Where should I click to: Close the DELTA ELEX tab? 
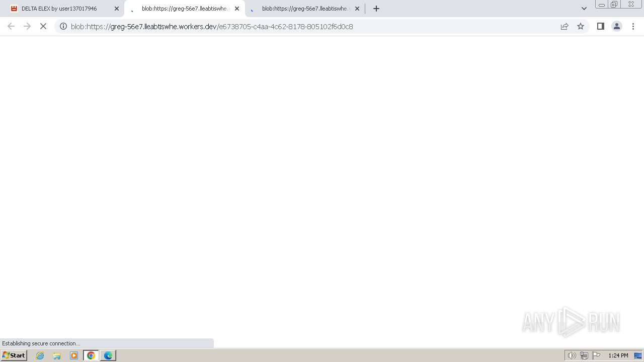click(x=117, y=9)
